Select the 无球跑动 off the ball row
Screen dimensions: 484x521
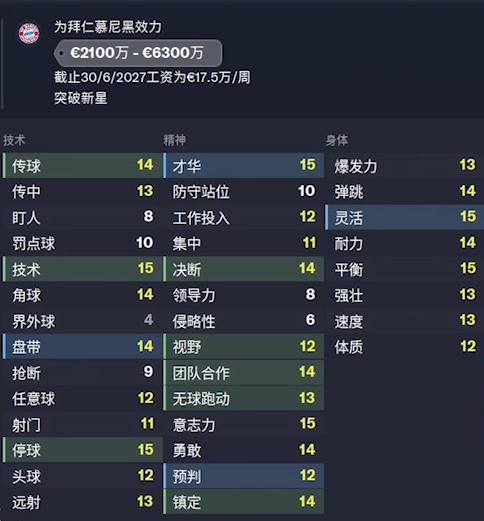243,398
